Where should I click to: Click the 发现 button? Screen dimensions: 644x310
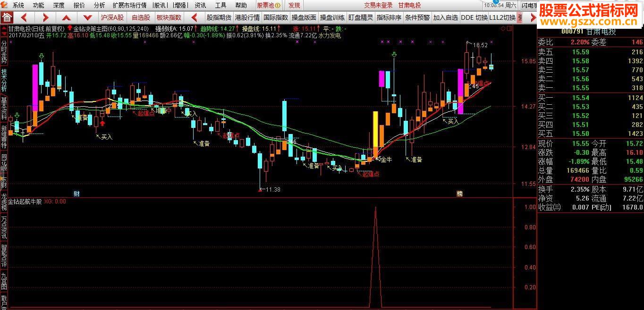click(294, 5)
